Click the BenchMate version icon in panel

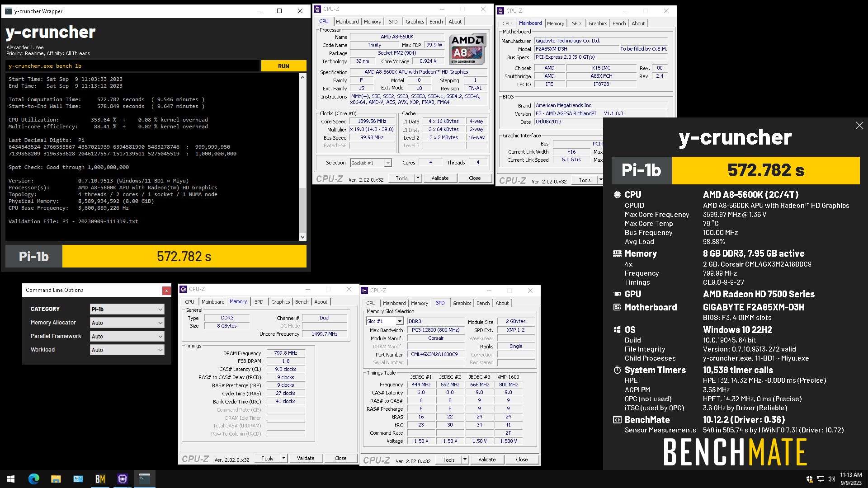click(x=617, y=420)
